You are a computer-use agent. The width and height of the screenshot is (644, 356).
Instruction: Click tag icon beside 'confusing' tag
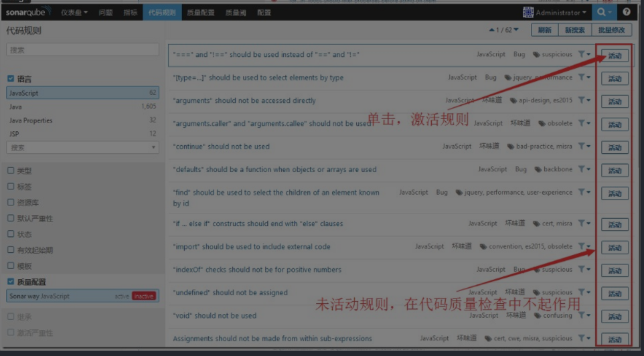537,316
